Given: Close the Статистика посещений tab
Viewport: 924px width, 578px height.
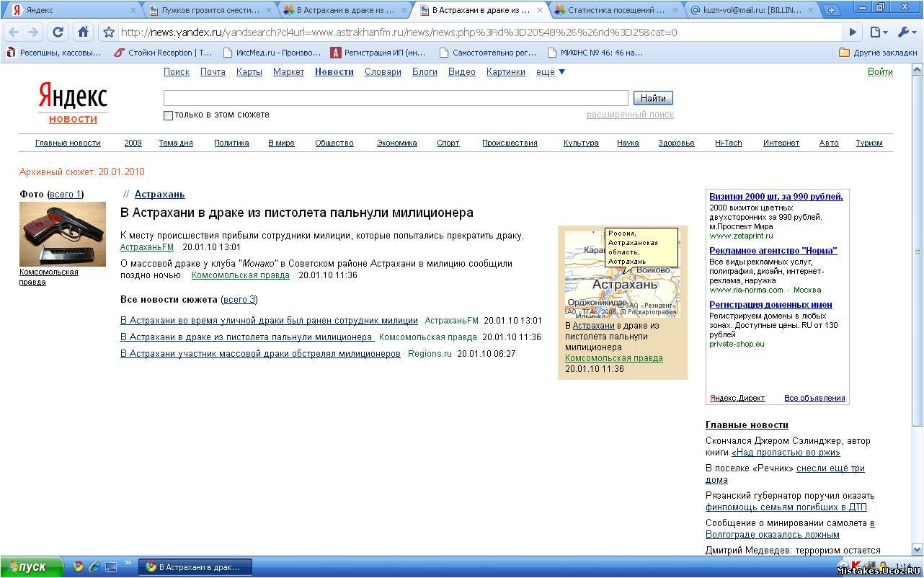Looking at the screenshot, I should [x=675, y=10].
